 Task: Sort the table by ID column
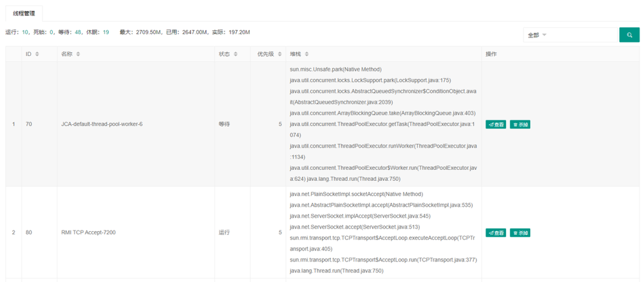[x=37, y=54]
